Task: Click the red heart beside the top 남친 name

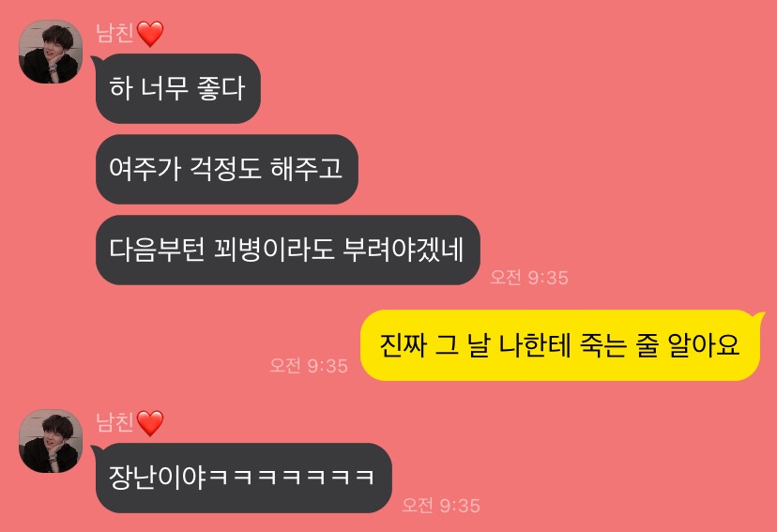Action: [150, 34]
